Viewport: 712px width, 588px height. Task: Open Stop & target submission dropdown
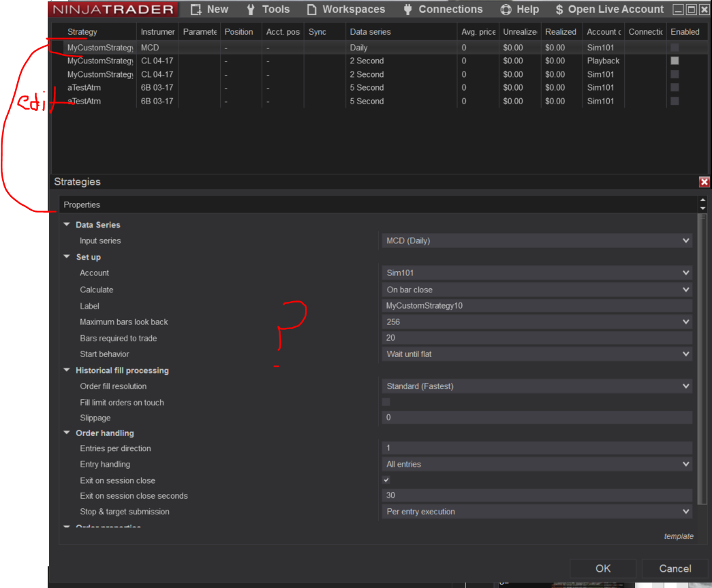(x=537, y=512)
